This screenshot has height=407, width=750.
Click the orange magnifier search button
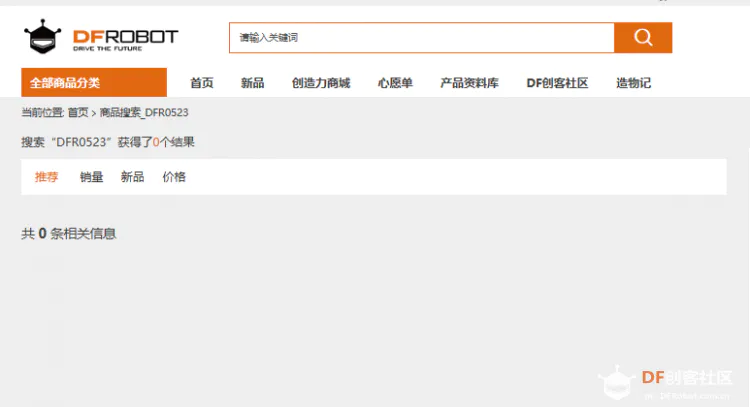click(x=643, y=37)
